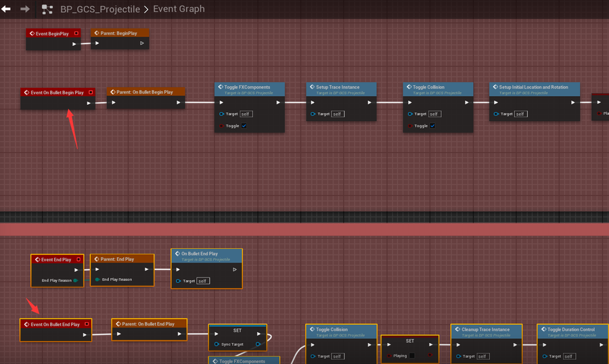Click delegate pin on Event BeginPlay node
This screenshot has height=364, width=609.
pyautogui.click(x=76, y=33)
